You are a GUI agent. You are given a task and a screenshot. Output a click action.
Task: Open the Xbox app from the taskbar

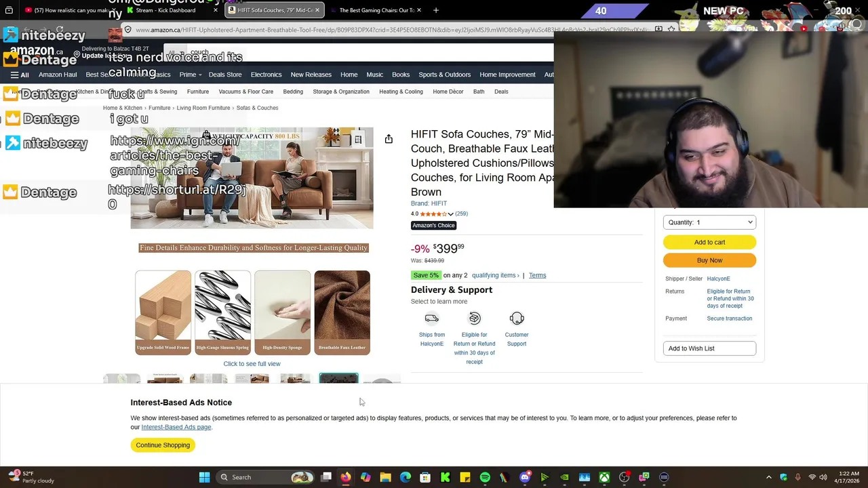pos(604,477)
